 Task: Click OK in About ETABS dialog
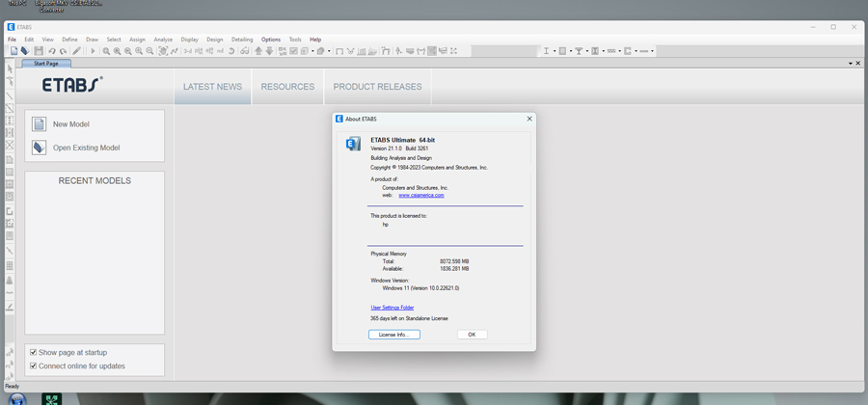point(472,335)
